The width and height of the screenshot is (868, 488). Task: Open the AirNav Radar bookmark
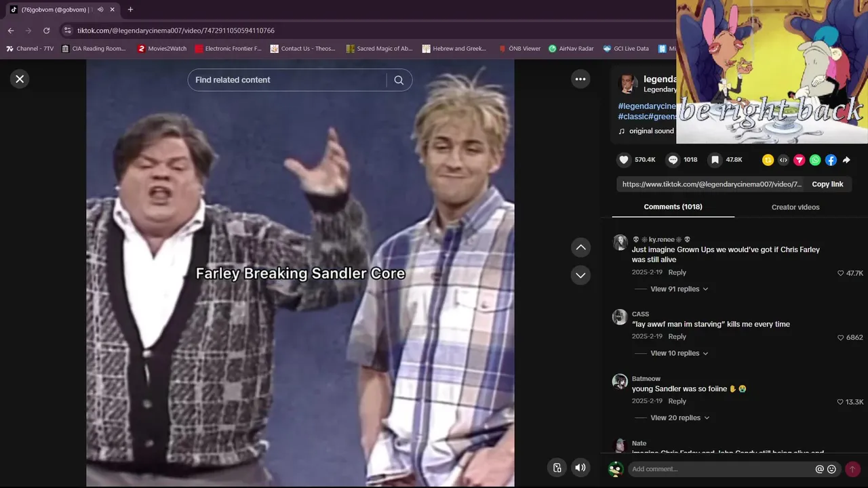pos(571,49)
